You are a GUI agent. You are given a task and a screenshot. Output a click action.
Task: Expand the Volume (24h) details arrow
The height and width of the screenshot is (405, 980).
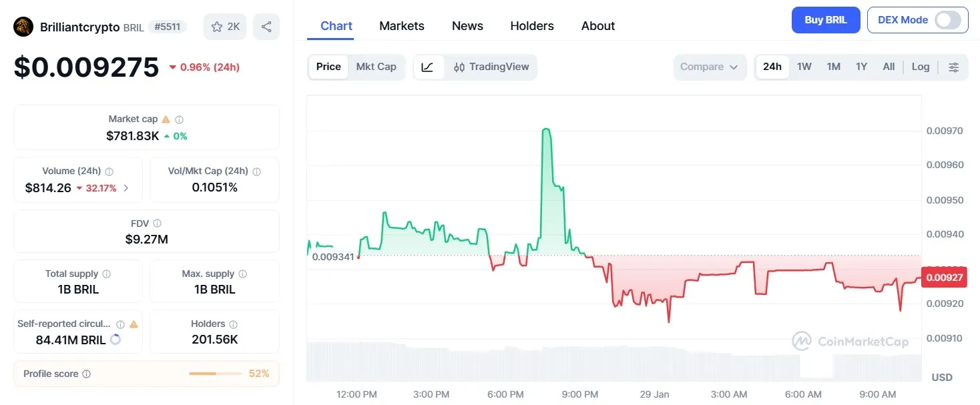[126, 188]
